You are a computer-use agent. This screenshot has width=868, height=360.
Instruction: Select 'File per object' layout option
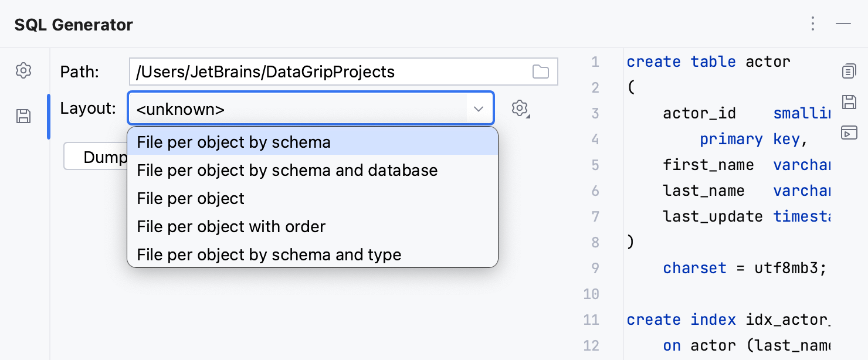[190, 198]
